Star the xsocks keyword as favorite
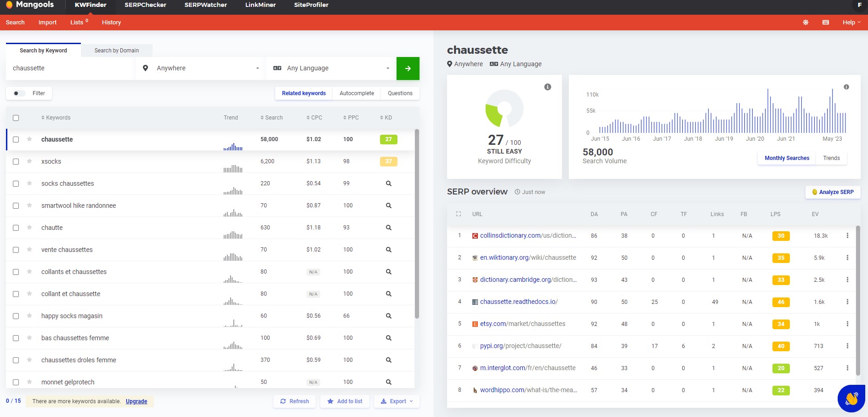868x417 pixels. (x=29, y=161)
